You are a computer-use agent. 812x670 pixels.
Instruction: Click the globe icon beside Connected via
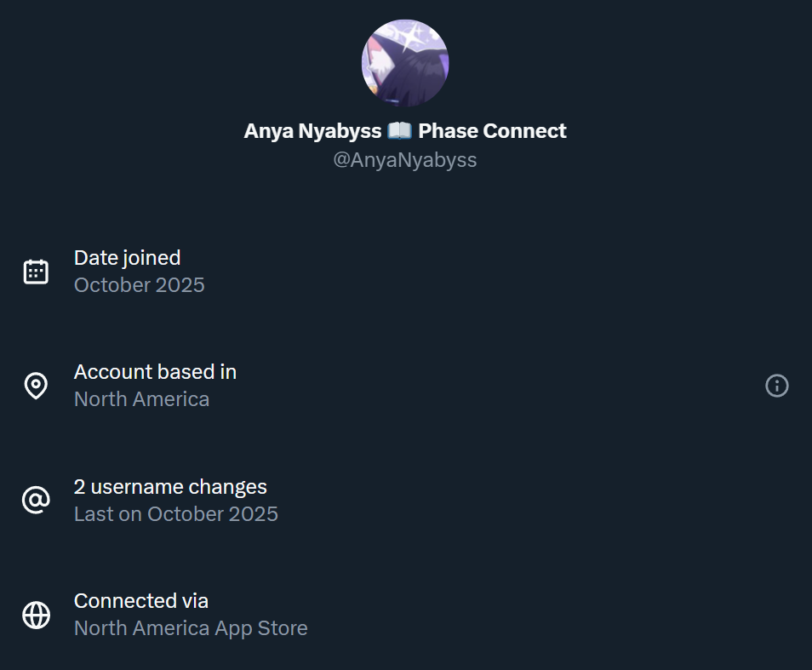pos(36,615)
